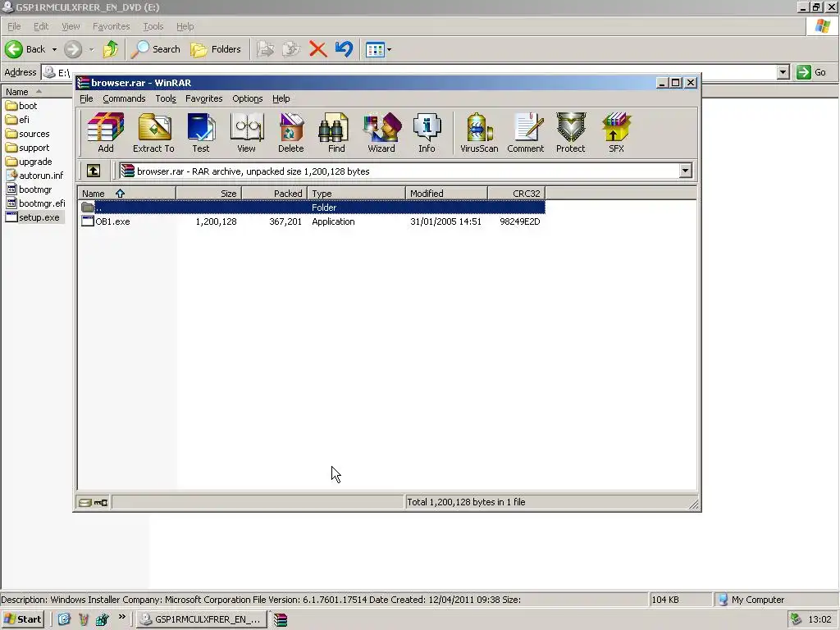
Task: Select the efi folder
Action: 18,120
